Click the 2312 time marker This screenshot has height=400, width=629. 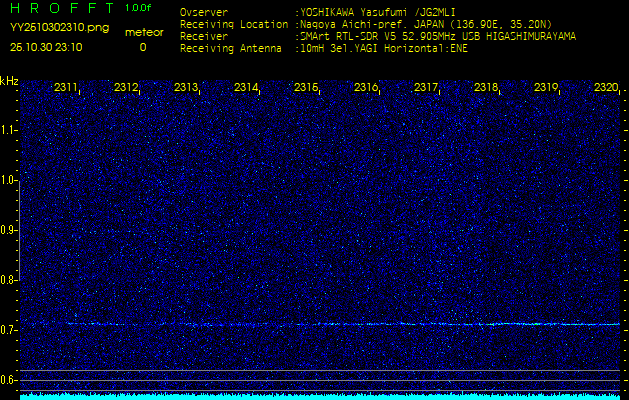(x=126, y=88)
